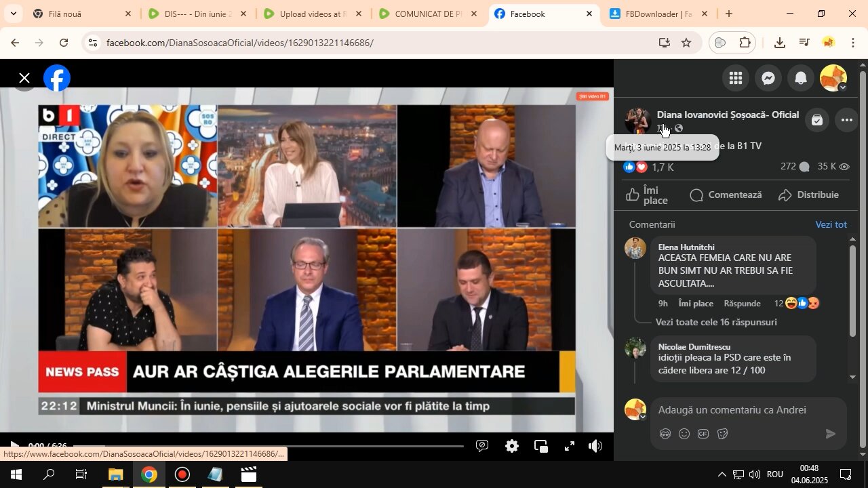The image size is (868, 488).
Task: Toggle video captions icon
Action: pyautogui.click(x=482, y=446)
